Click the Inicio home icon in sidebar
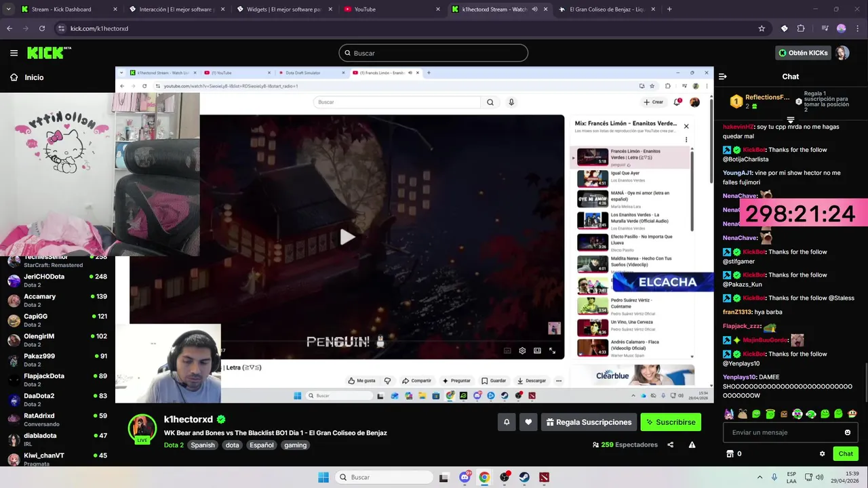The image size is (868, 488). click(14, 77)
